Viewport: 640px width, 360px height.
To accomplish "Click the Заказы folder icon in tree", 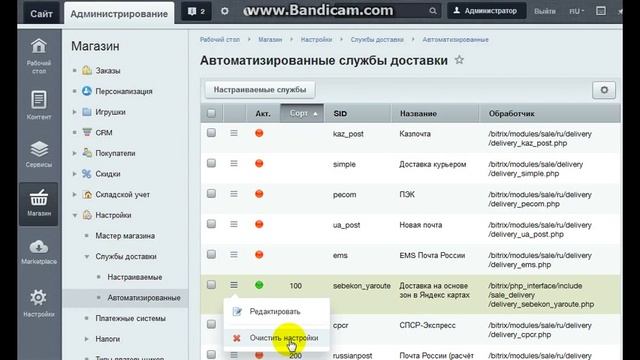I will coord(87,70).
